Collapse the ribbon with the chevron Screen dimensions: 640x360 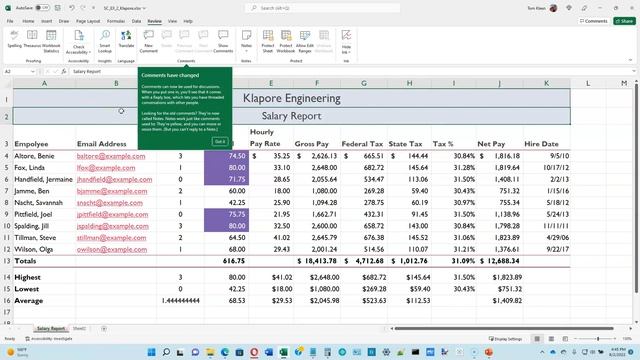pyautogui.click(x=631, y=60)
